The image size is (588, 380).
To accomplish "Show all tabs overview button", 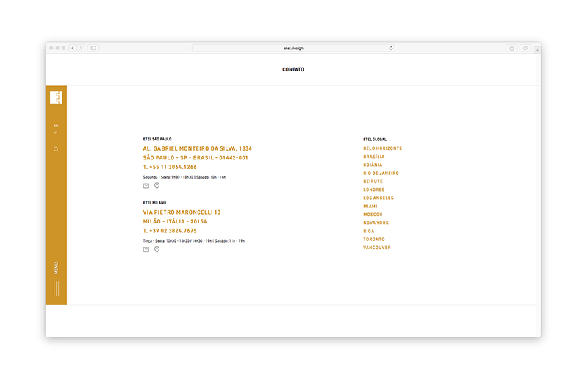I will click(x=526, y=48).
